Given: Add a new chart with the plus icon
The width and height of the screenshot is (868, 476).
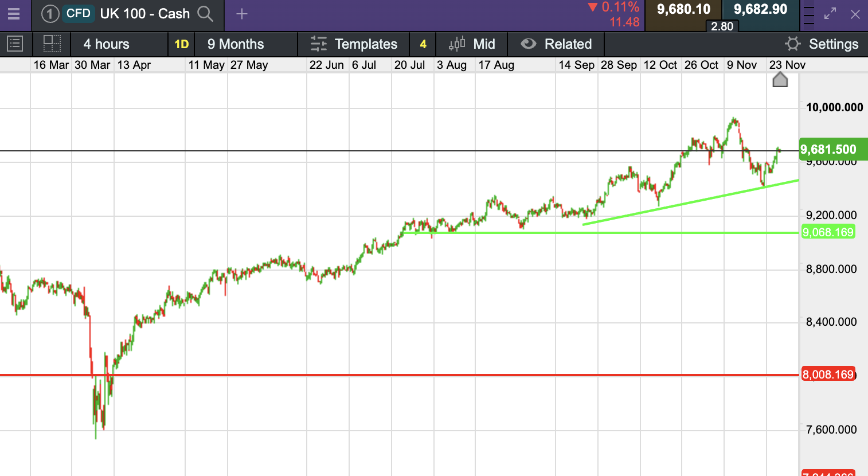Looking at the screenshot, I should 242,14.
